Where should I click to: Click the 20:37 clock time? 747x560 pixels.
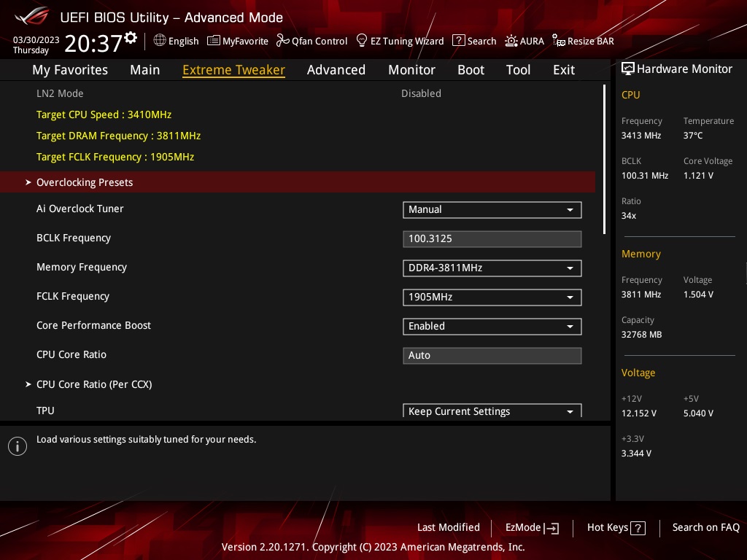[93, 43]
